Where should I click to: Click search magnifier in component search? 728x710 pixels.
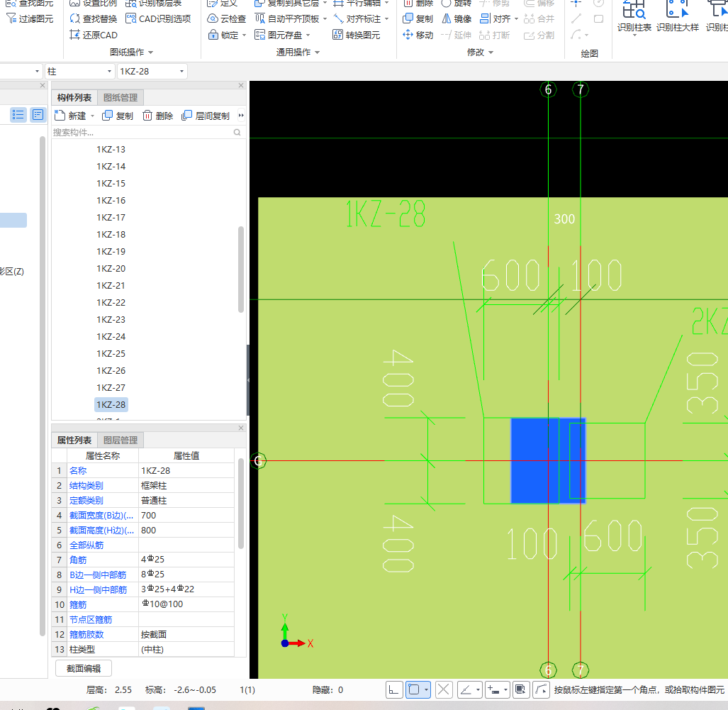pyautogui.click(x=237, y=133)
